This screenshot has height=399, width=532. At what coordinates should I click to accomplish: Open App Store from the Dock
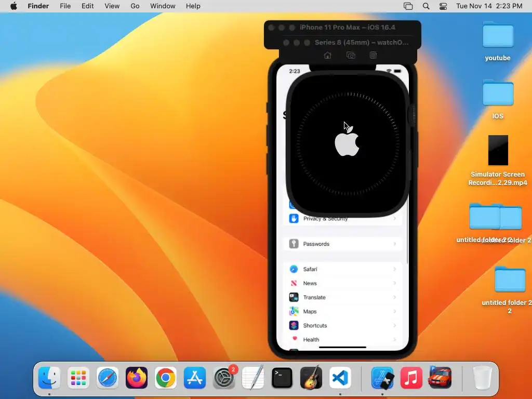[195, 378]
